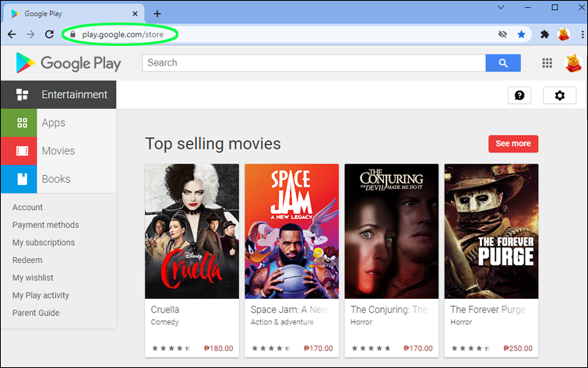Click the blue Books icon tile

point(19,179)
